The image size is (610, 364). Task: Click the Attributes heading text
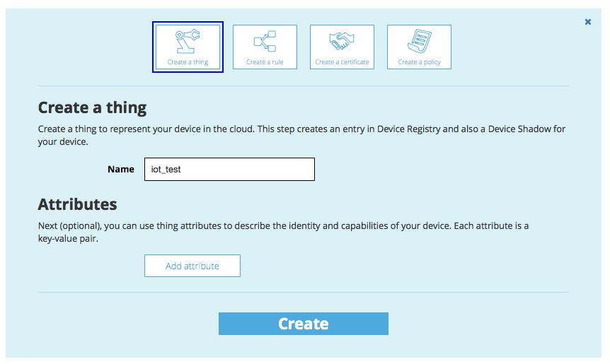(77, 204)
